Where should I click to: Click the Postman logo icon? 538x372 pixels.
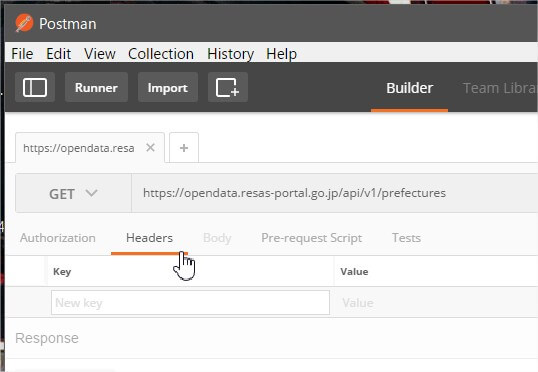(24, 23)
